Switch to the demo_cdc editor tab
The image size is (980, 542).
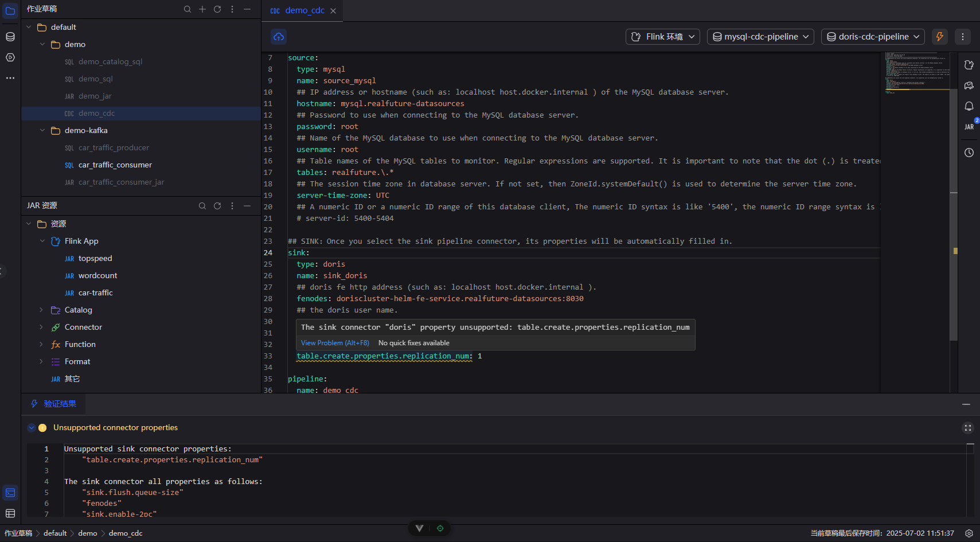coord(304,10)
